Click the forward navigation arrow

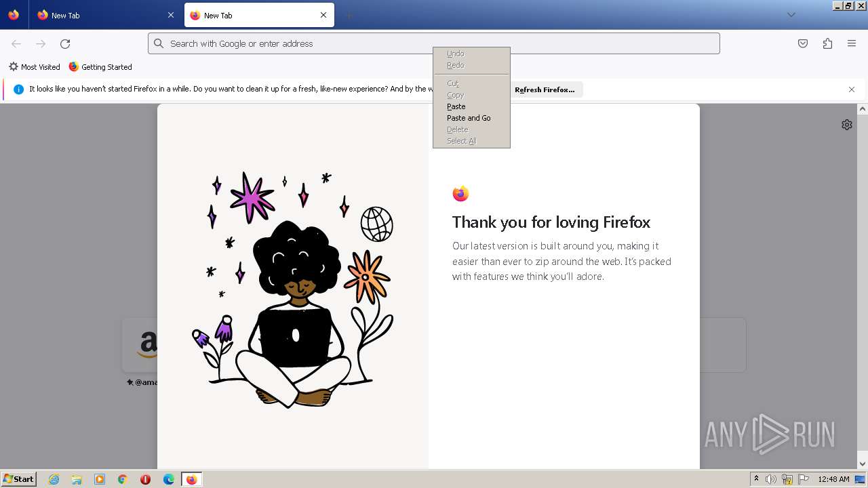click(41, 43)
